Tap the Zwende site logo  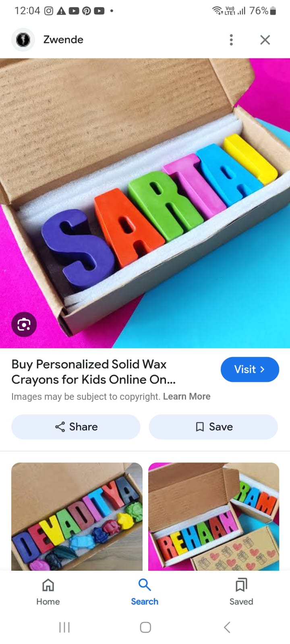click(23, 40)
